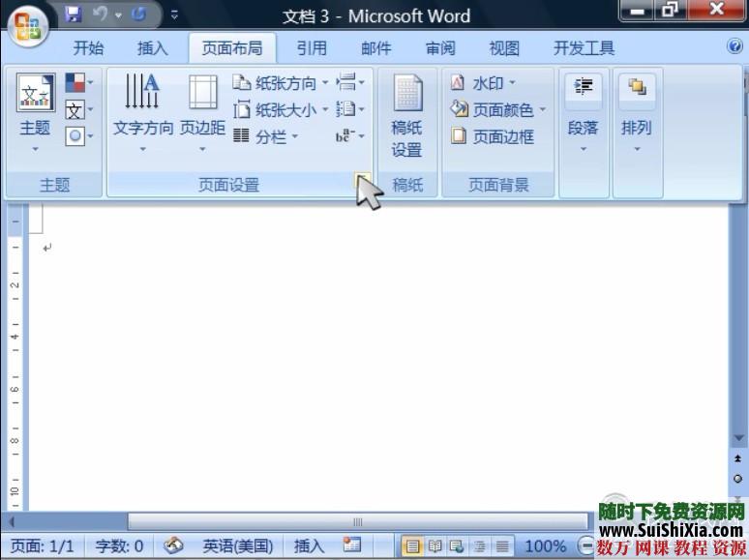Open the 开发工具 tab
The image size is (749, 560).
[x=584, y=48]
